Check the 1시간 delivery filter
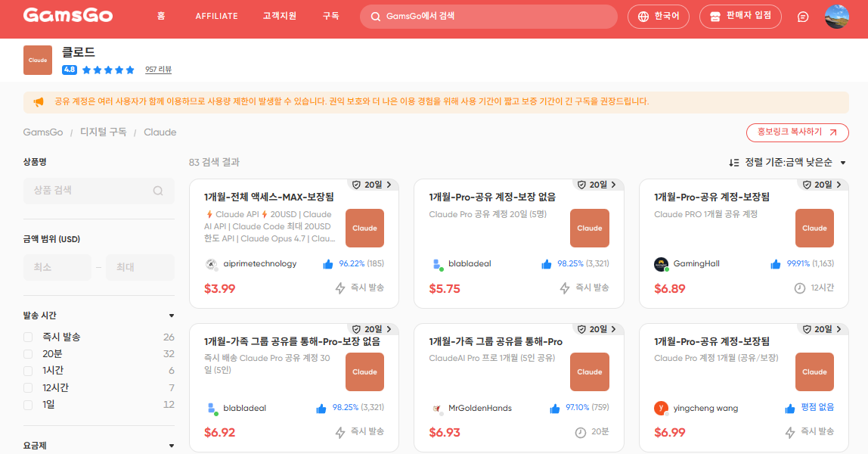 (x=28, y=371)
